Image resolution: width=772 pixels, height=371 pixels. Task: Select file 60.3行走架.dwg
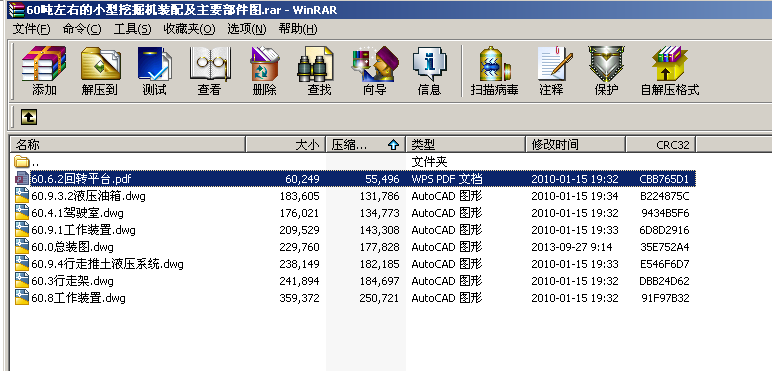72,281
